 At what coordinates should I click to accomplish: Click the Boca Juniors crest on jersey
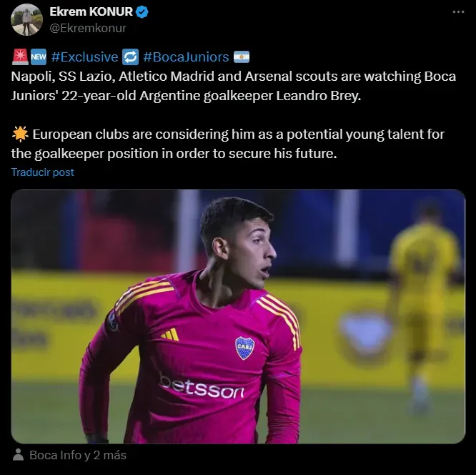coord(244,348)
